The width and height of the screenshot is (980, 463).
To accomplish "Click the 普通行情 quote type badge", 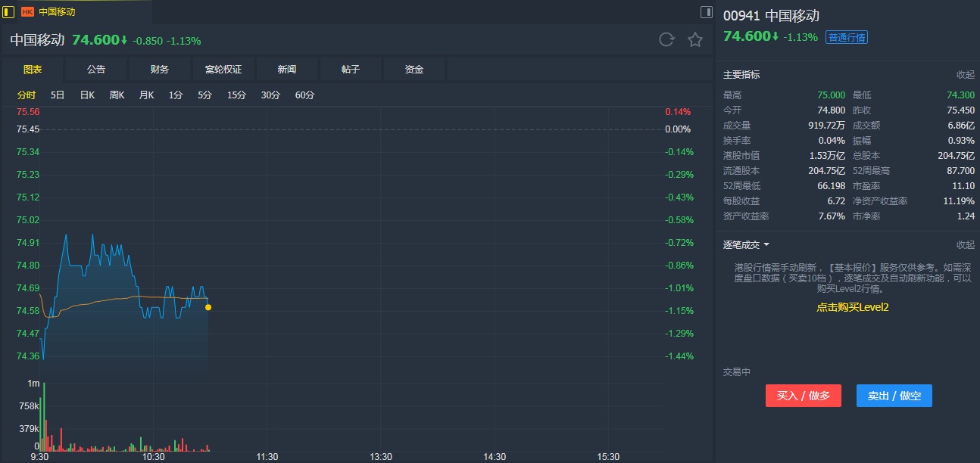I will tap(847, 37).
